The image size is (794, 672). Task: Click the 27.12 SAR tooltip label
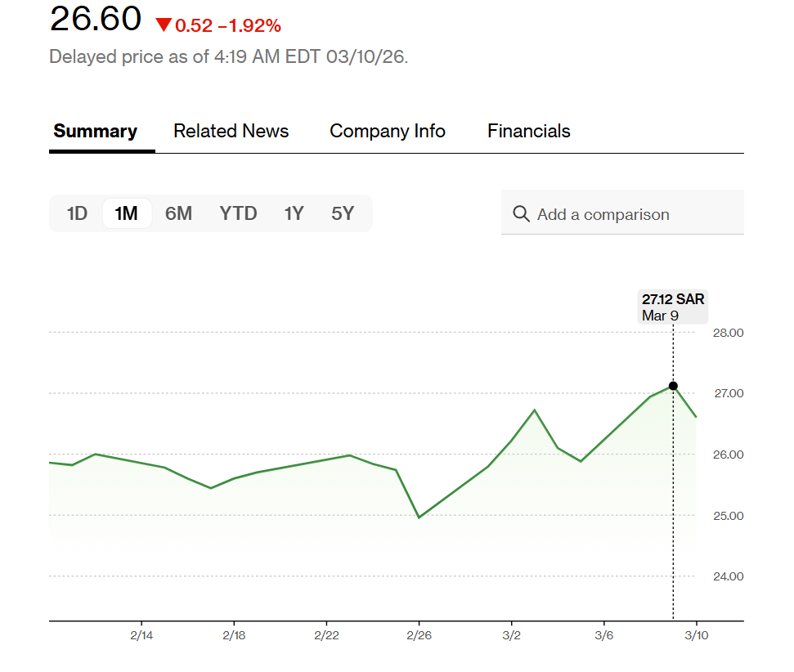(673, 300)
